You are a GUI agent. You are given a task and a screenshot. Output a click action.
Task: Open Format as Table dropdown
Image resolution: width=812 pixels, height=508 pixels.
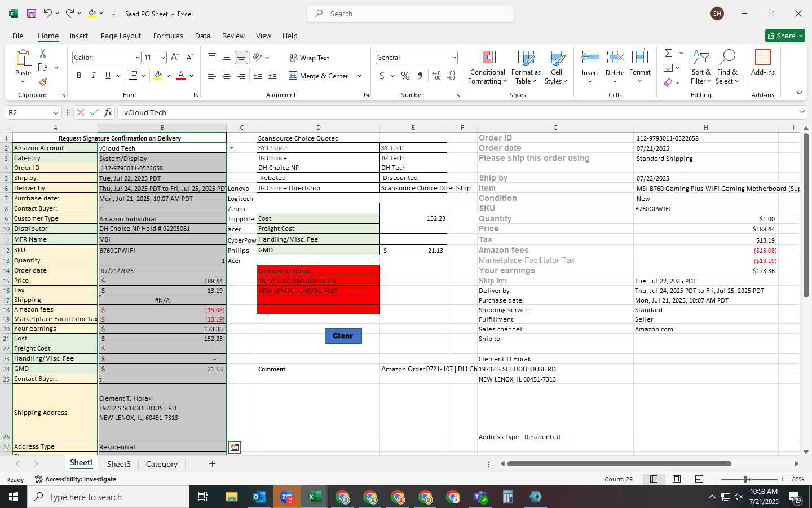[x=526, y=67]
